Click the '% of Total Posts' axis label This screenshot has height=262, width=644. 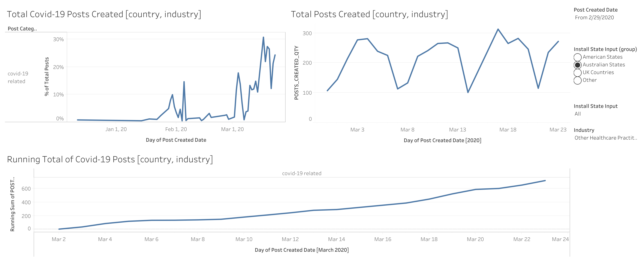[x=47, y=76]
